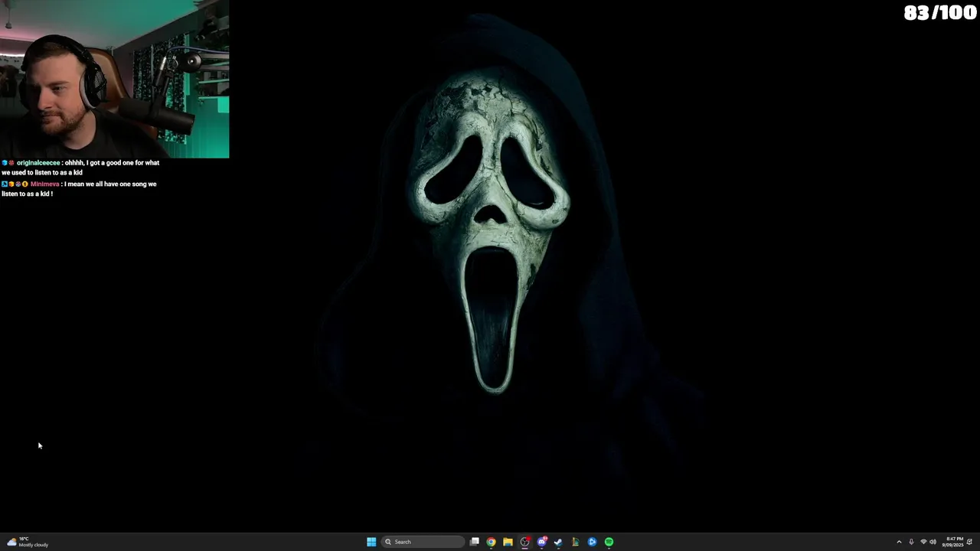980x551 pixels.
Task: Open Discord from the taskbar
Action: (x=541, y=542)
